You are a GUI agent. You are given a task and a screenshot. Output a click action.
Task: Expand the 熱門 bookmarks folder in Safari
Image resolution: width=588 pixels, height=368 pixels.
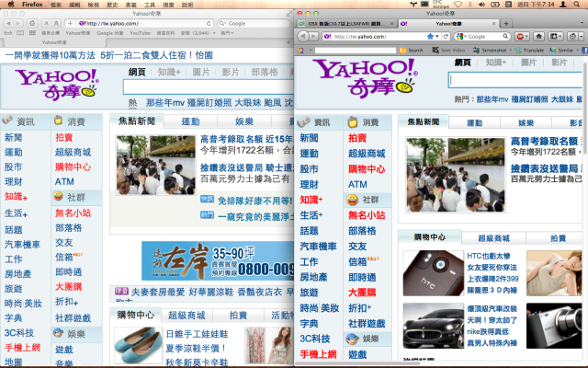[x=227, y=33]
